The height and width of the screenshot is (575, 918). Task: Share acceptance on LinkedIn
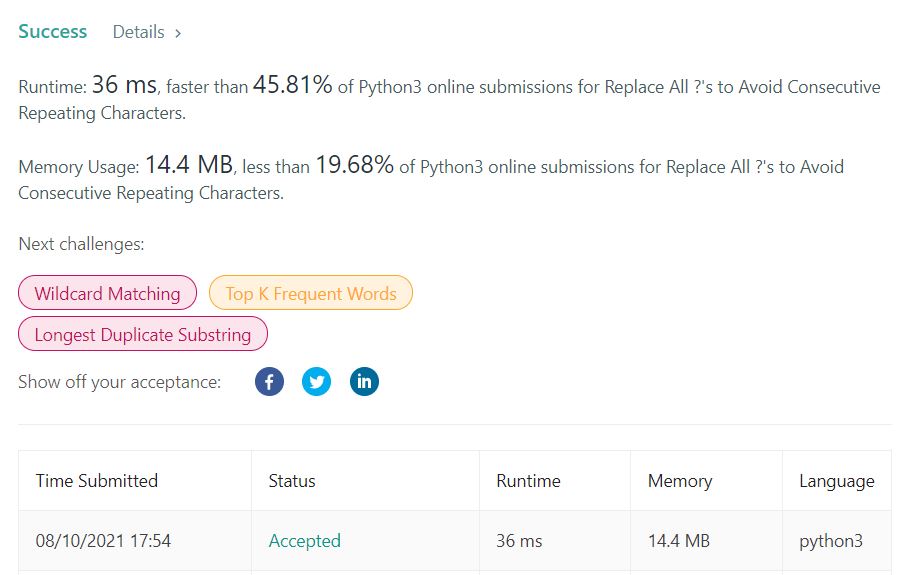364,382
